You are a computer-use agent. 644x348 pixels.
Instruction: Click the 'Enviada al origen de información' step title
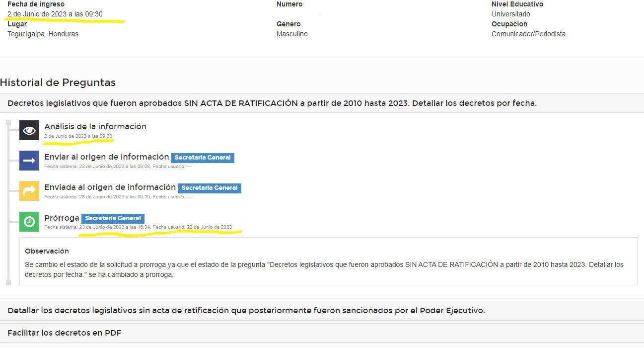click(x=110, y=187)
